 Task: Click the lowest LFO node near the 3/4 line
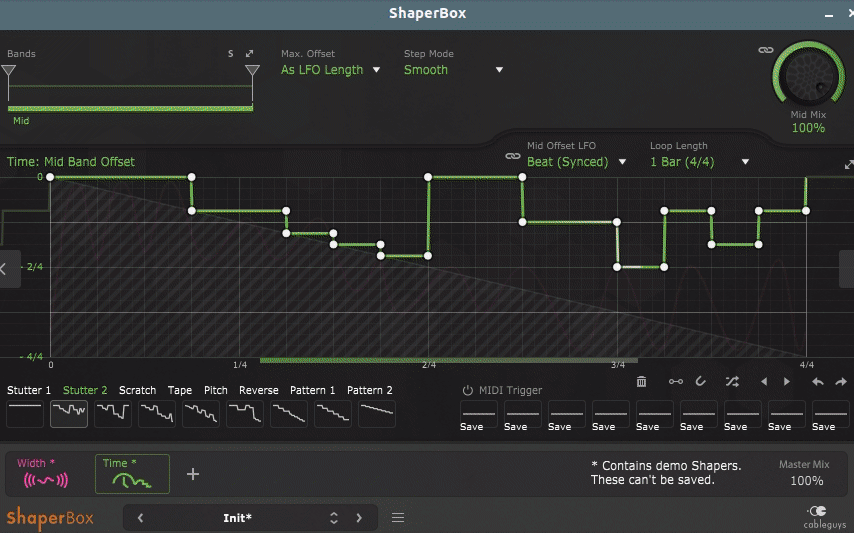tap(617, 267)
